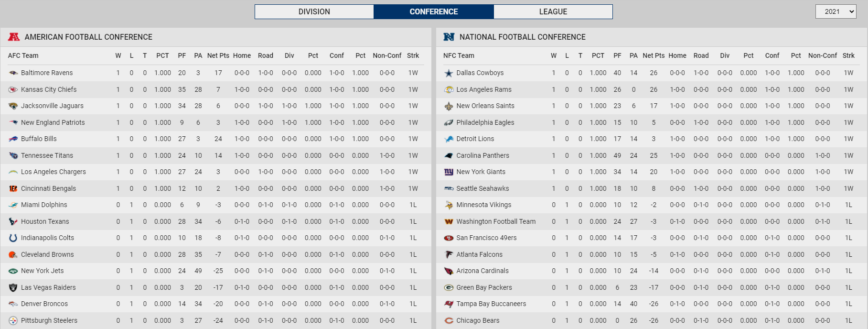Screen dimensions: 868x329
Task: Click the Atlanta Falcons logo
Action: (x=449, y=254)
